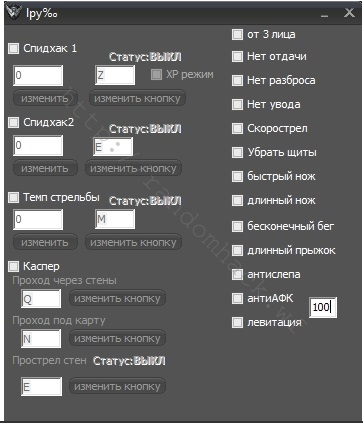
Task: Focus the Спидхак 1 speed value field
Action: click(38, 75)
